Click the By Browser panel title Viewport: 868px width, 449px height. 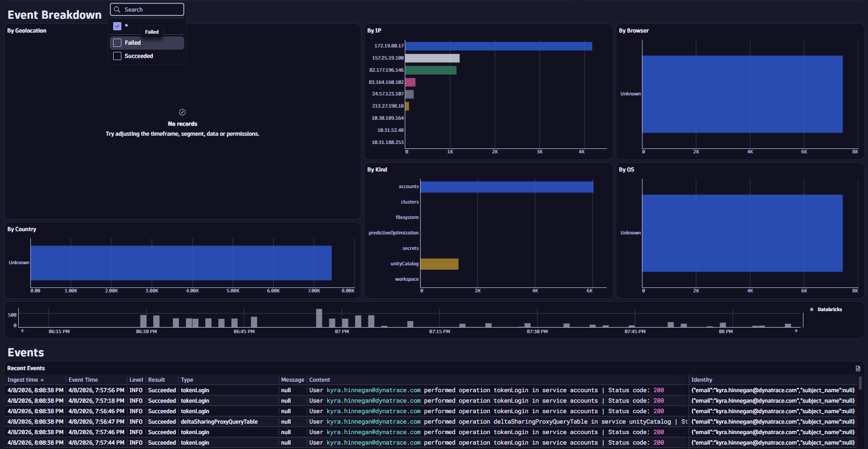[x=633, y=31]
